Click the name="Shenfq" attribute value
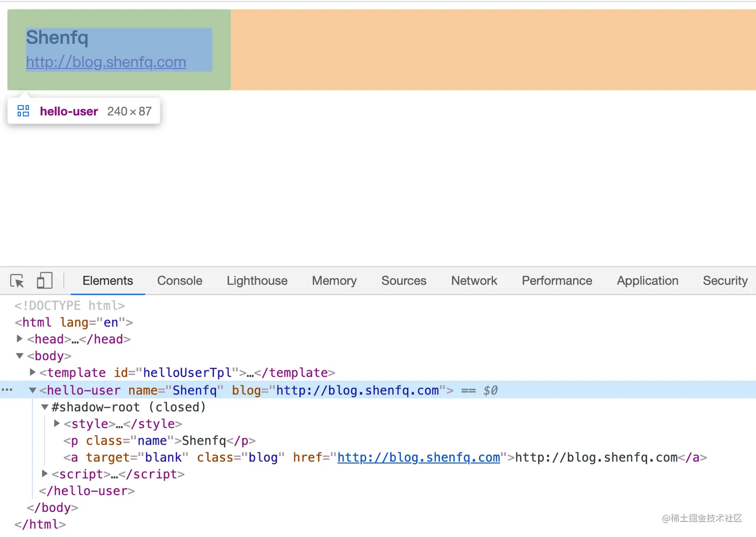The width and height of the screenshot is (756, 537). click(194, 390)
